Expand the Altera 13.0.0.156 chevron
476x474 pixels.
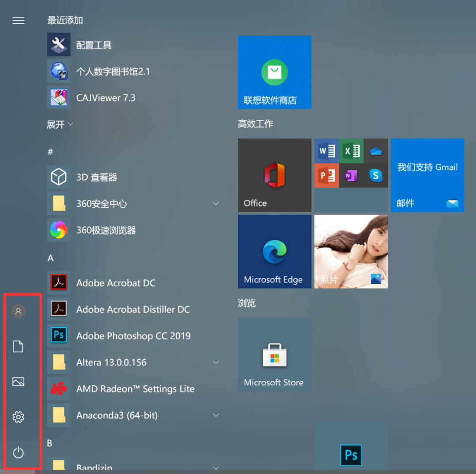216,362
